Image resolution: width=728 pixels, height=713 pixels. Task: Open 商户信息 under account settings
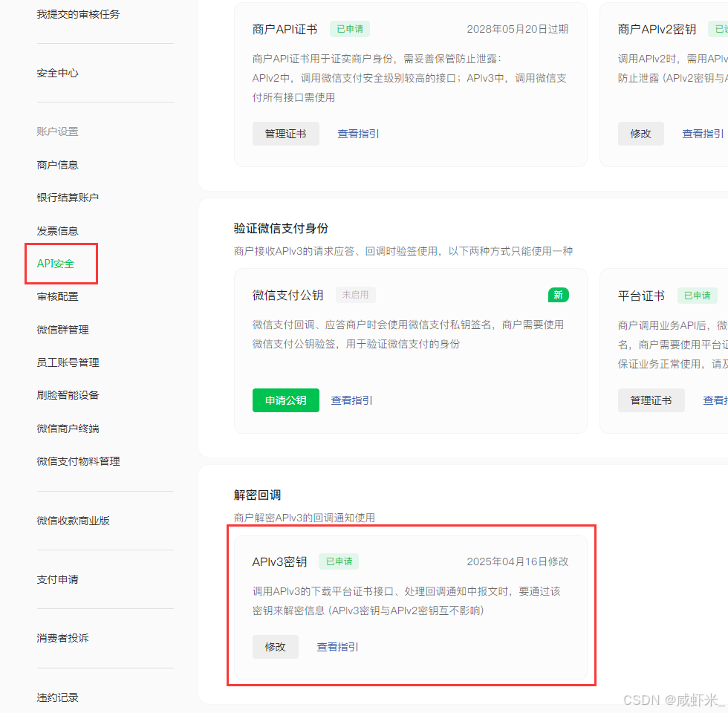coord(58,165)
